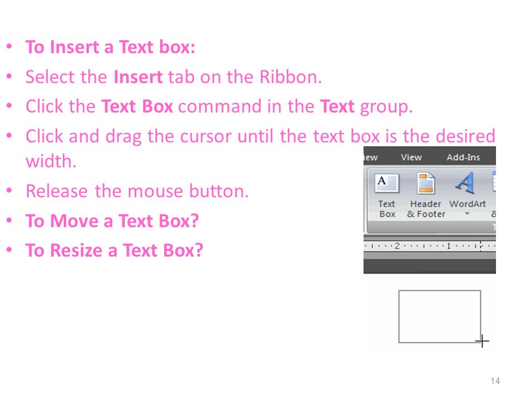This screenshot has width=532, height=399.
Task: Click the WordArt icon
Action: pos(465,183)
